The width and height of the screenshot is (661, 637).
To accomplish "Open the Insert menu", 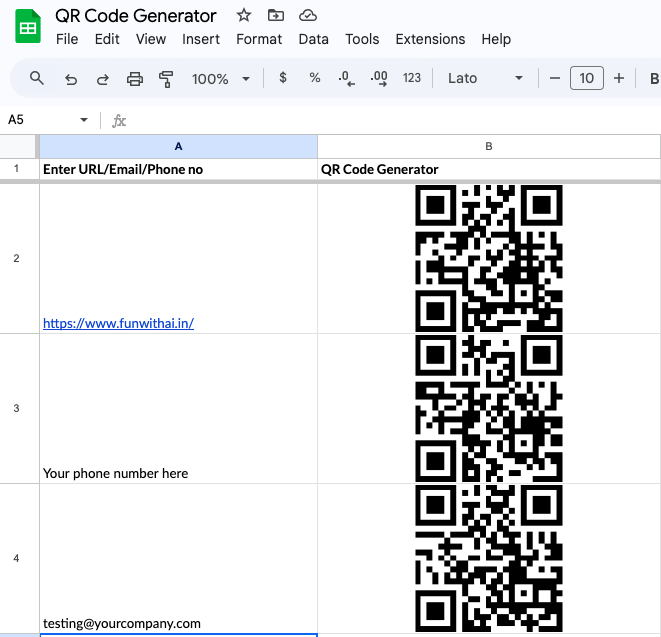I will 201,39.
